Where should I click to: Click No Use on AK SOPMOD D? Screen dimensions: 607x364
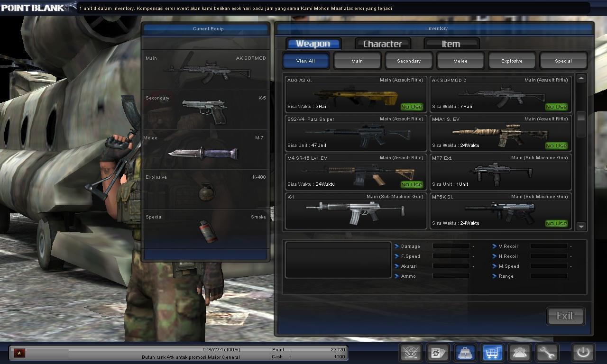pos(556,107)
